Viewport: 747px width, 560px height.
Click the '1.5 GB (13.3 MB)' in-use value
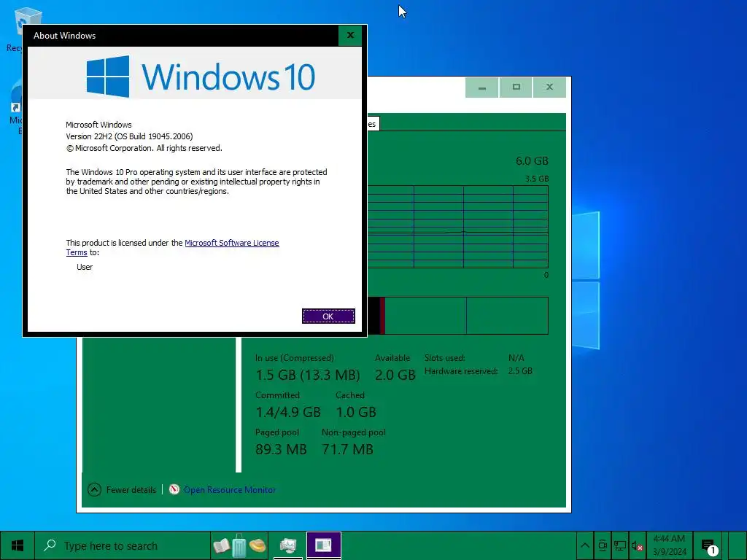click(x=308, y=375)
